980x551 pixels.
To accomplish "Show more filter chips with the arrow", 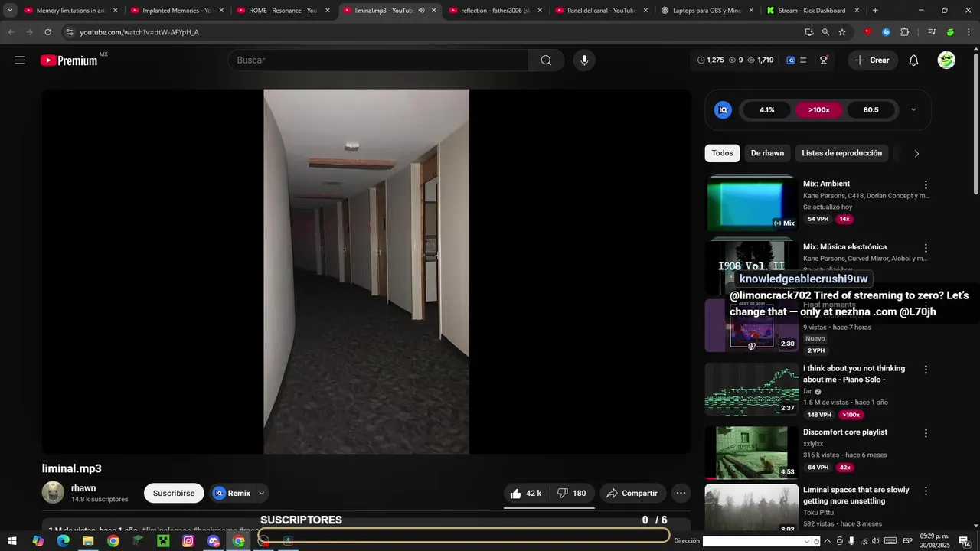I will [x=916, y=153].
